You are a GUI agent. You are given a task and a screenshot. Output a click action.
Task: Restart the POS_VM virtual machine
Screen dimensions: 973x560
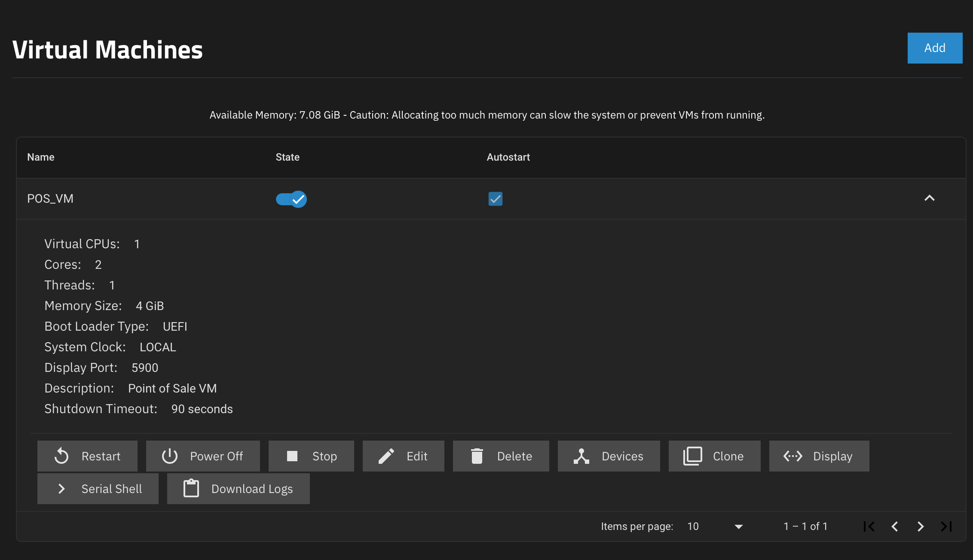87,456
